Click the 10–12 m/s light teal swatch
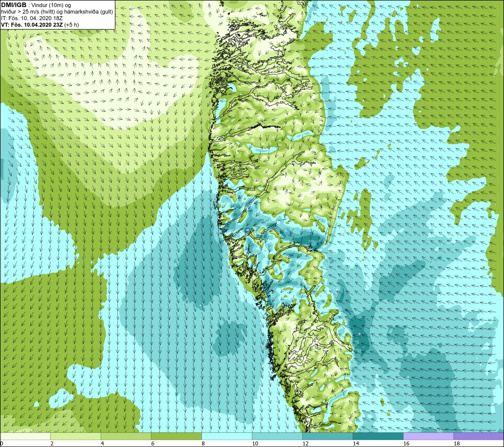This screenshot has height=447, width=504. 277,436
